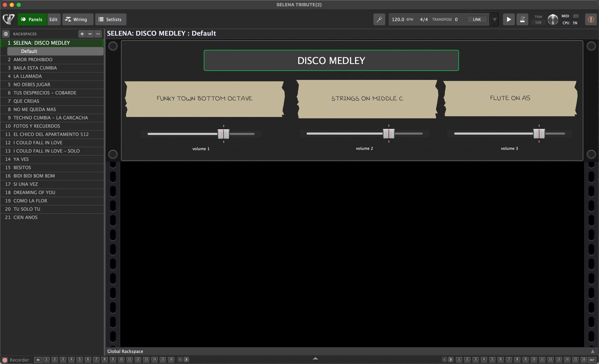
Task: Toggle the Recorder button
Action: point(16,360)
